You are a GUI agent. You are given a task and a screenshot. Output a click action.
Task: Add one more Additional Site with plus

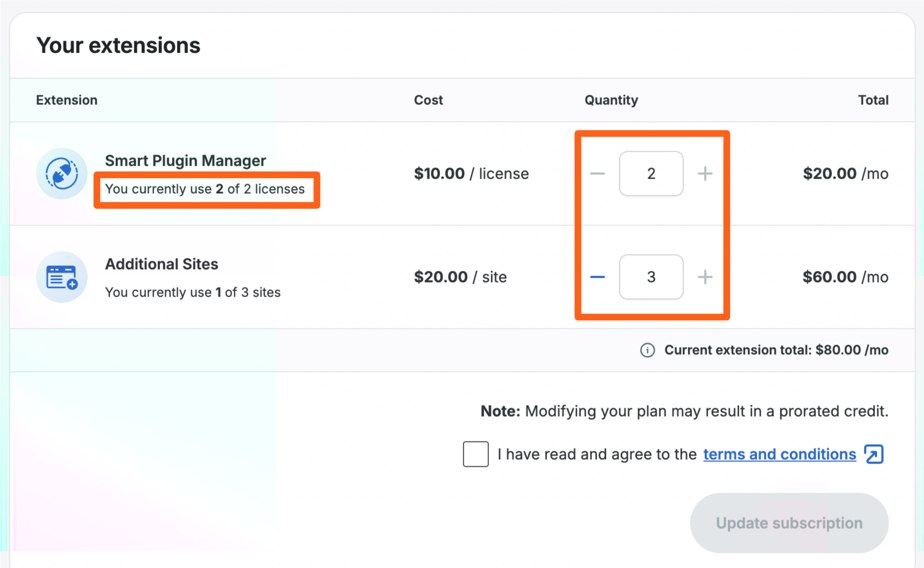coord(705,277)
